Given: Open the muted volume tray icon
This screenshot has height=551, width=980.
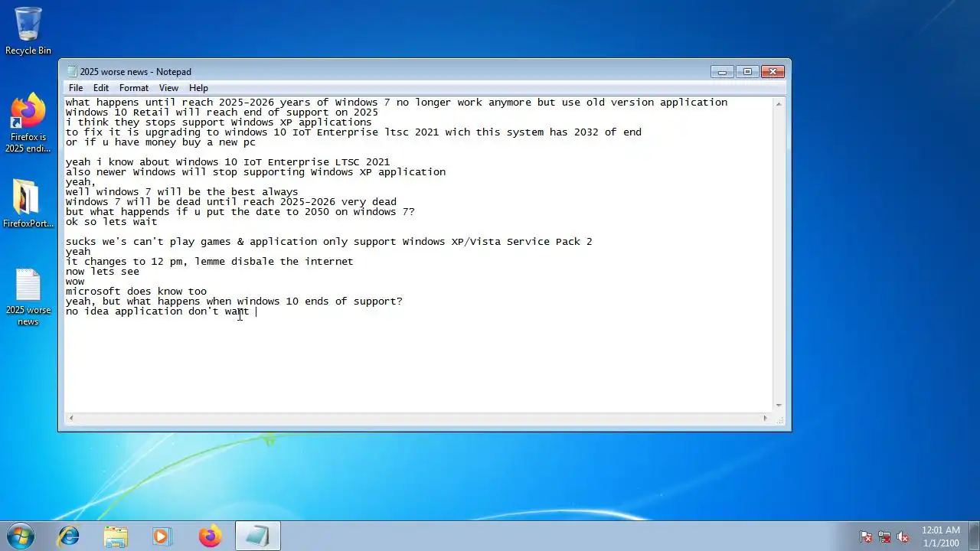Looking at the screenshot, I should tap(903, 536).
